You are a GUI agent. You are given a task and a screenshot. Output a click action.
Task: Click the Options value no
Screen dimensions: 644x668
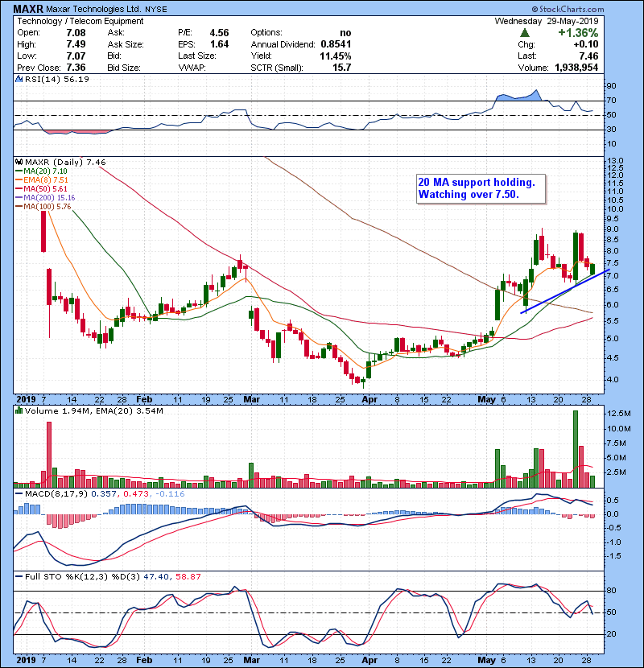point(345,33)
